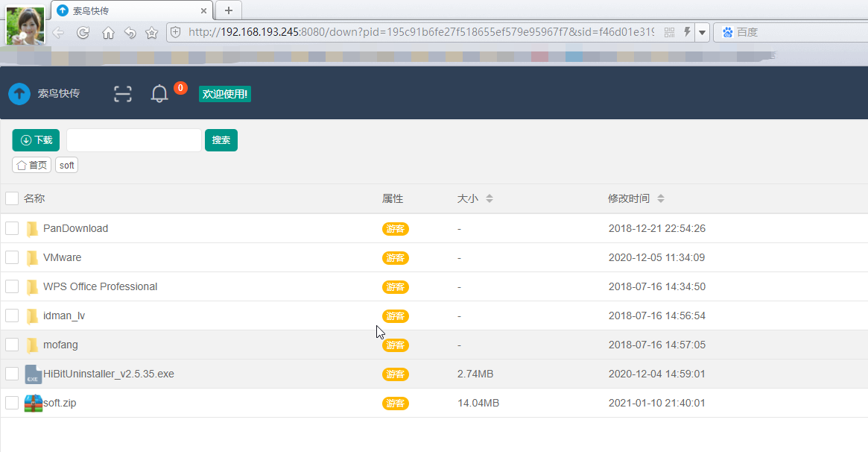Expand the address bar dropdown arrow

pos(702,32)
